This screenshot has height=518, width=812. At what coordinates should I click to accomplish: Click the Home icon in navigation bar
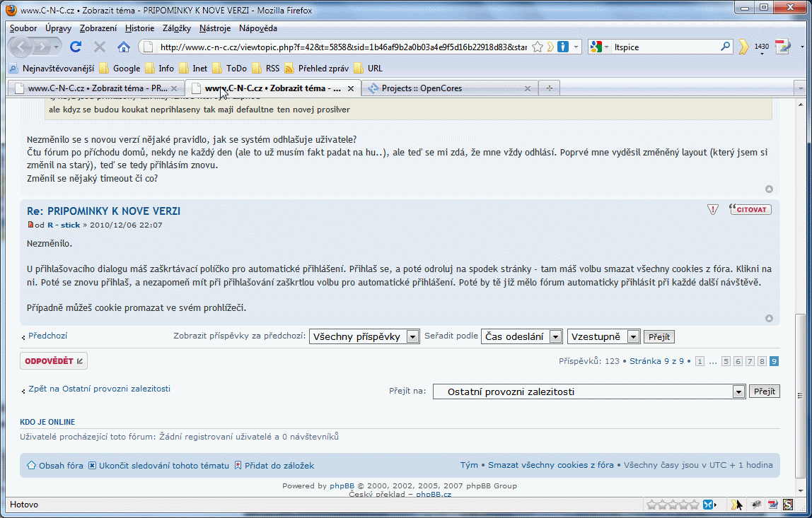[124, 47]
